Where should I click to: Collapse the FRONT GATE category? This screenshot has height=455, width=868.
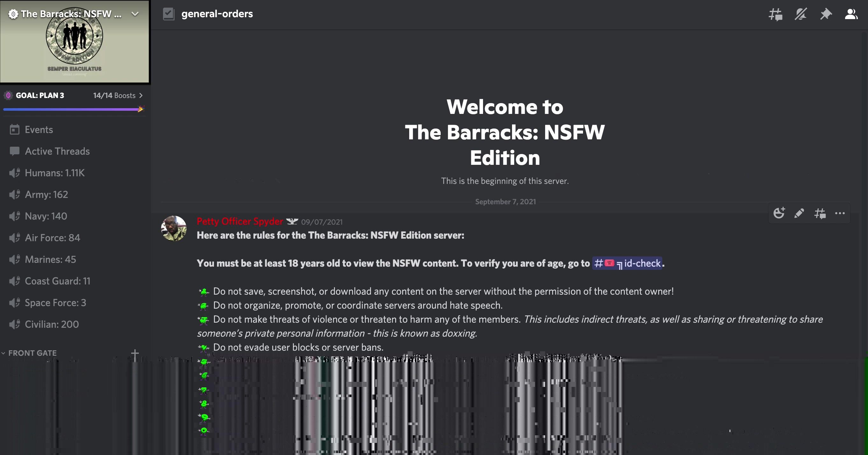click(29, 353)
